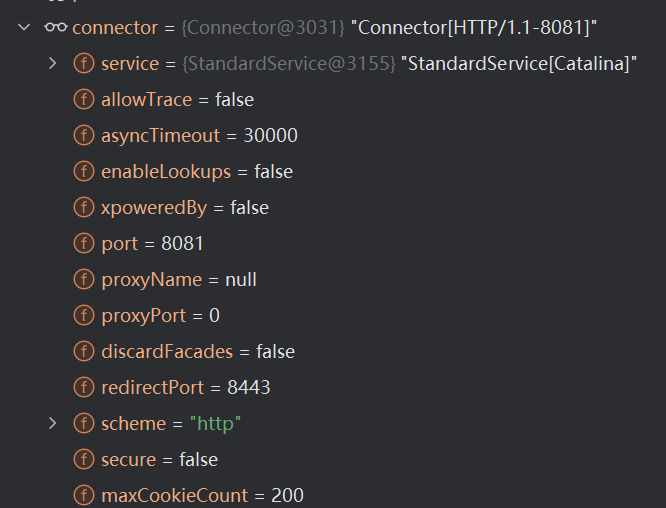The width and height of the screenshot is (666, 508).
Task: Click the StandardService[Catalina] value text
Action: coord(519,64)
